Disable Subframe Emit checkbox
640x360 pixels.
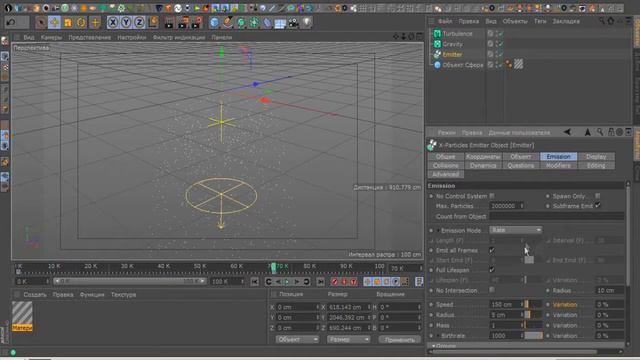coord(598,206)
